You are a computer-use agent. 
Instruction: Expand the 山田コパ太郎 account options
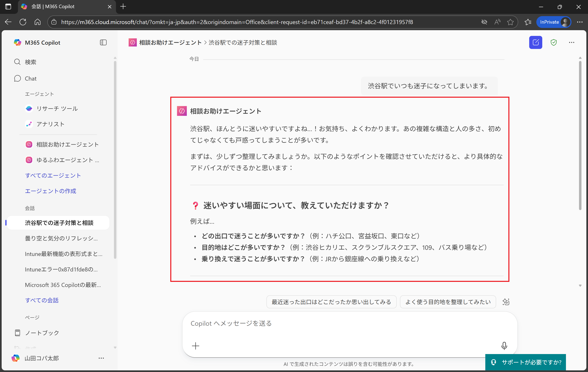(101, 358)
